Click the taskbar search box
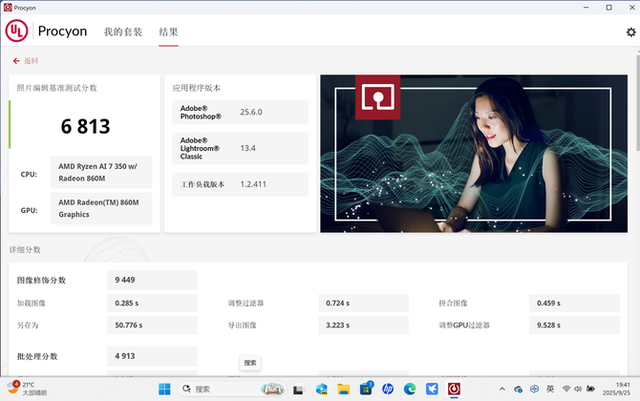 (213, 388)
